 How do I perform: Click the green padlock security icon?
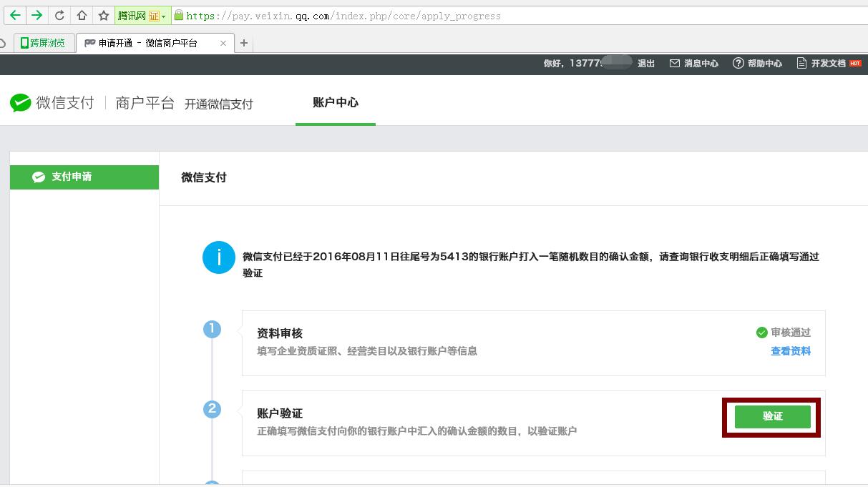click(x=178, y=15)
